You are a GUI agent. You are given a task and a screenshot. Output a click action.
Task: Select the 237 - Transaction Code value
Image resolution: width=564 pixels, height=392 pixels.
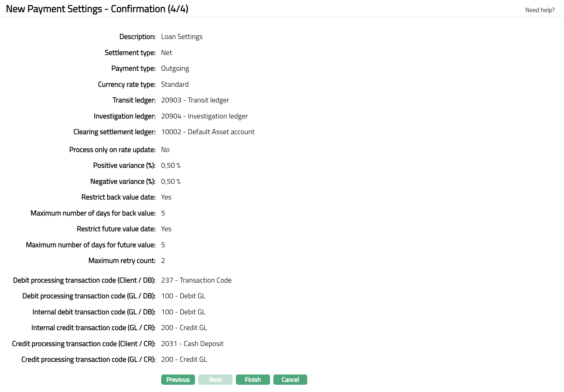click(196, 280)
